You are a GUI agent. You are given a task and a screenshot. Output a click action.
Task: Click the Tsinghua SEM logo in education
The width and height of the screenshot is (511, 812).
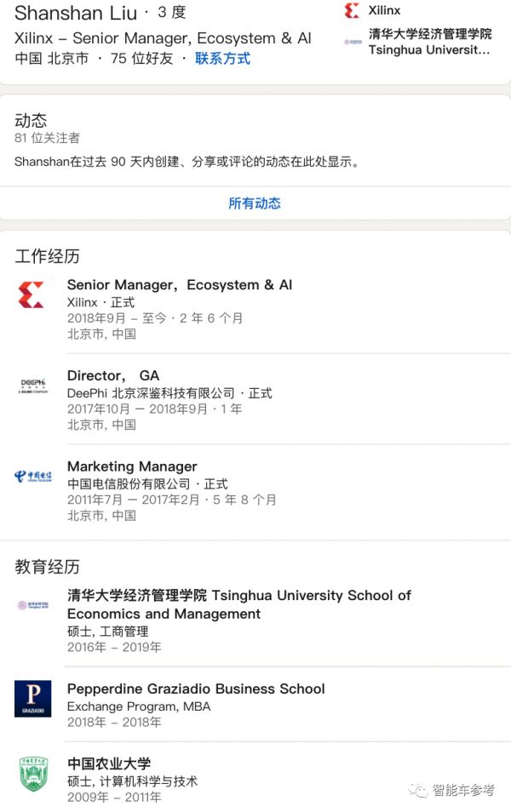(32, 605)
